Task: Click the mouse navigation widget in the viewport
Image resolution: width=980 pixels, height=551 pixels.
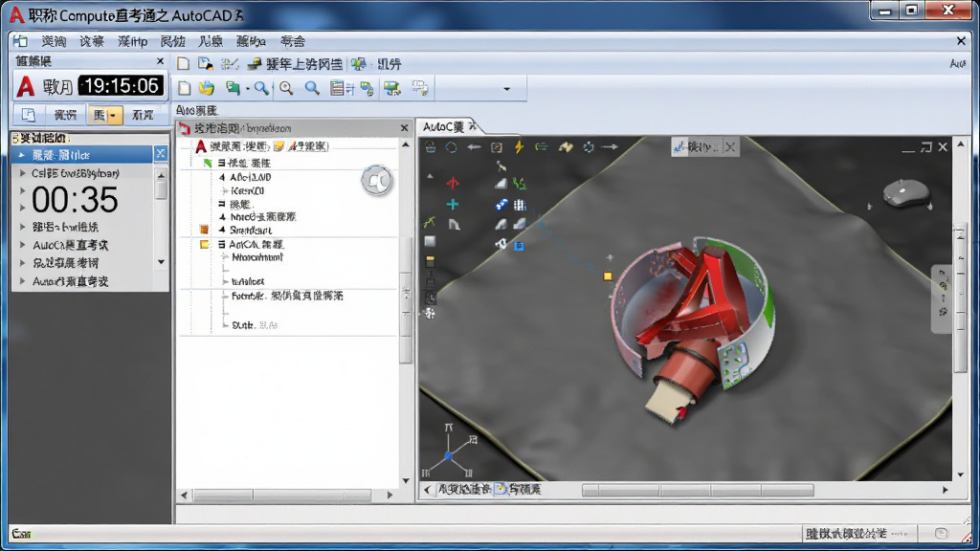Action: pos(905,193)
